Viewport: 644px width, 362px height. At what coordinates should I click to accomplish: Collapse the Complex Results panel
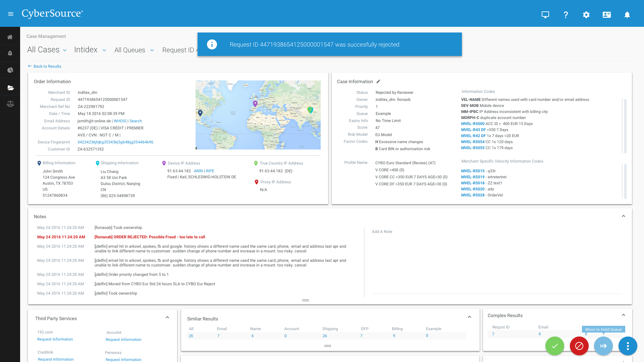[x=624, y=315]
